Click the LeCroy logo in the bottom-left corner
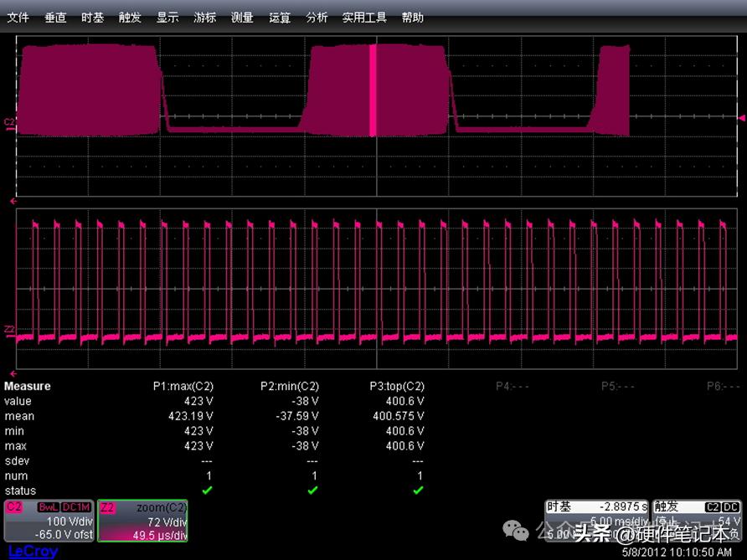 coord(33,552)
